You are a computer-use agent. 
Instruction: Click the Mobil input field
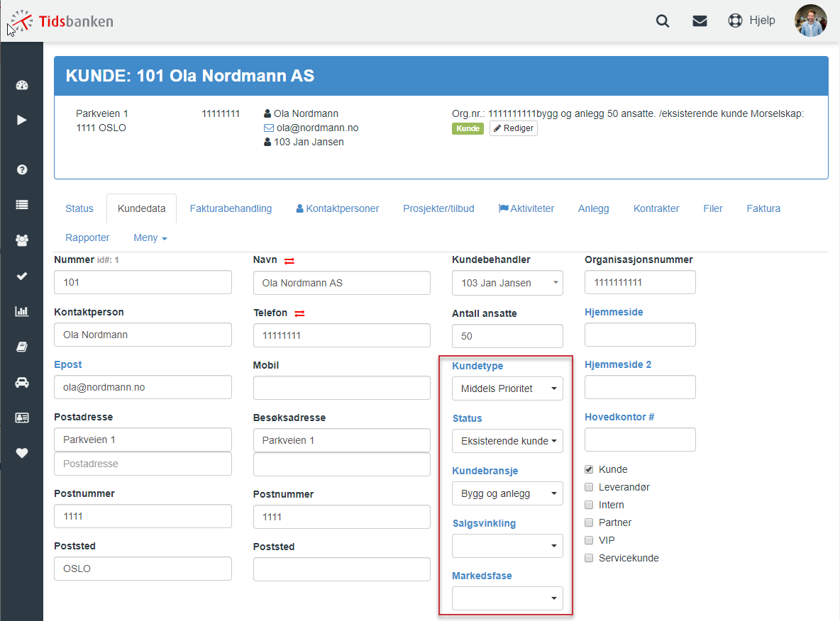342,388
